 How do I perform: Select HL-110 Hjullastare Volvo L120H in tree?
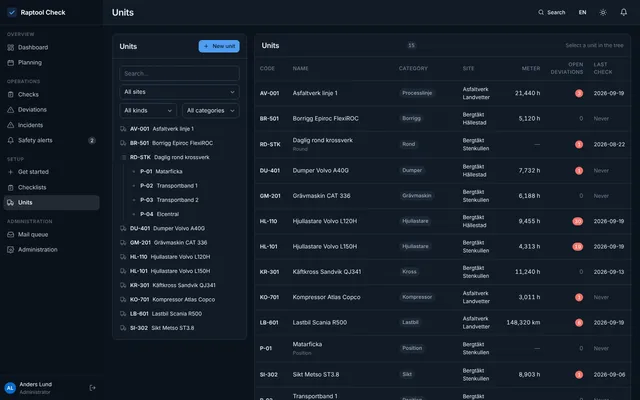(x=179, y=257)
